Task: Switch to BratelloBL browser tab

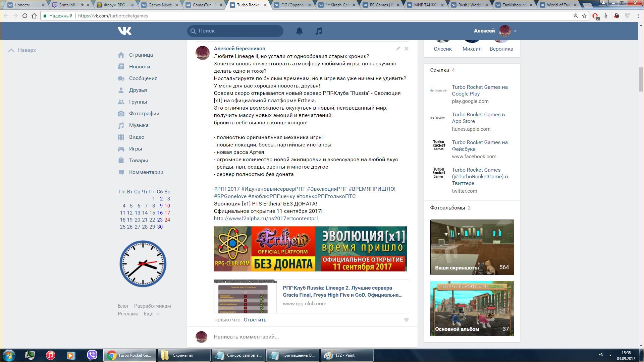Action: pos(70,5)
